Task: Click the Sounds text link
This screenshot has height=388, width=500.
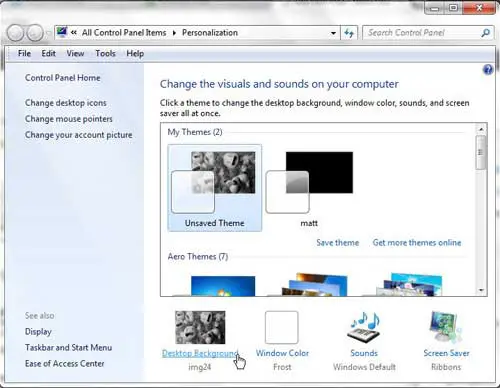Action: [x=364, y=353]
